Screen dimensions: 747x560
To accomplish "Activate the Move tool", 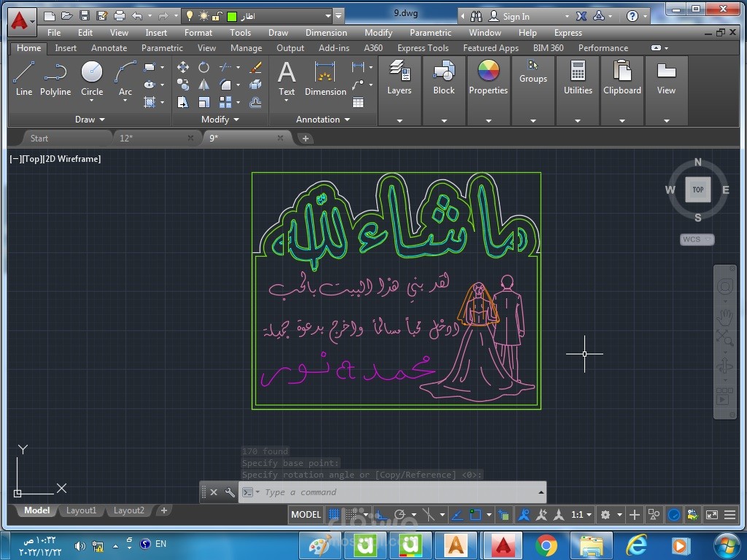I will 182,67.
